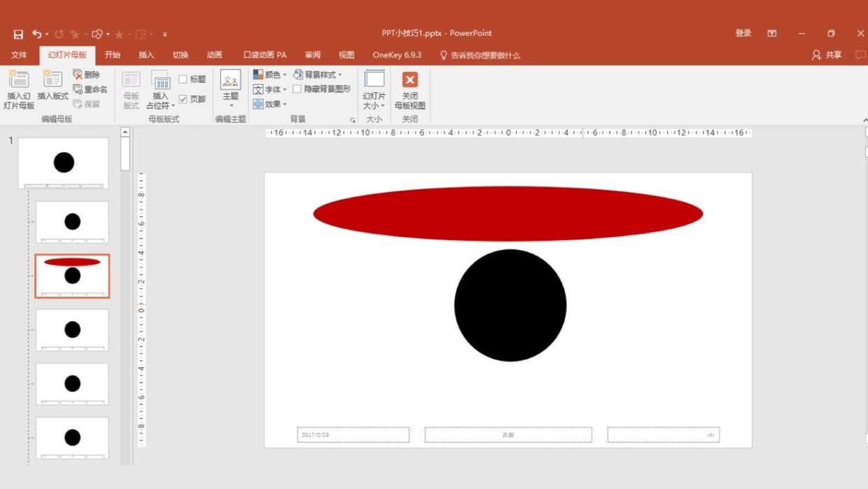The image size is (868, 489).
Task: Switch to the Insert (插入) ribbon tab
Action: [x=146, y=55]
